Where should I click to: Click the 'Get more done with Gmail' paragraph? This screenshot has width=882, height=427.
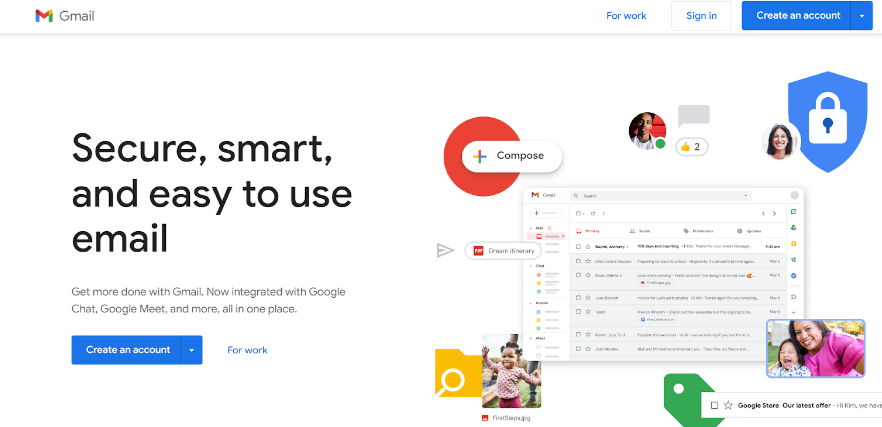coord(208,300)
